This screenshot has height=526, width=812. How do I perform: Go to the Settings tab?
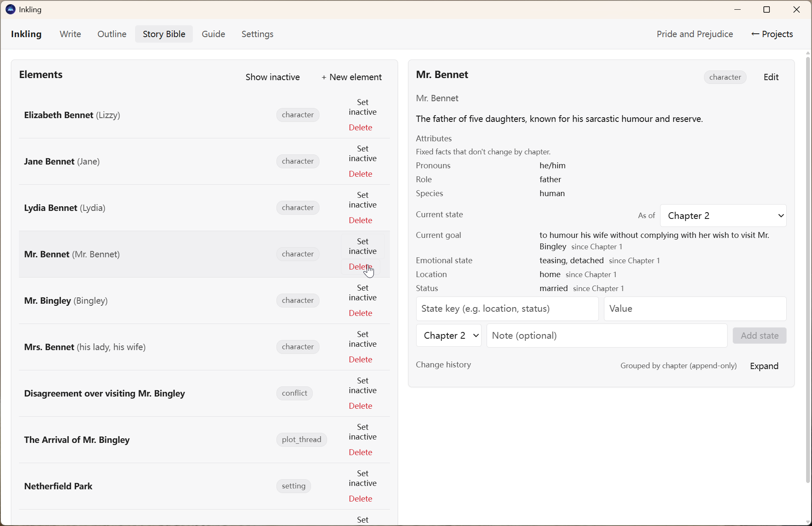coord(257,34)
